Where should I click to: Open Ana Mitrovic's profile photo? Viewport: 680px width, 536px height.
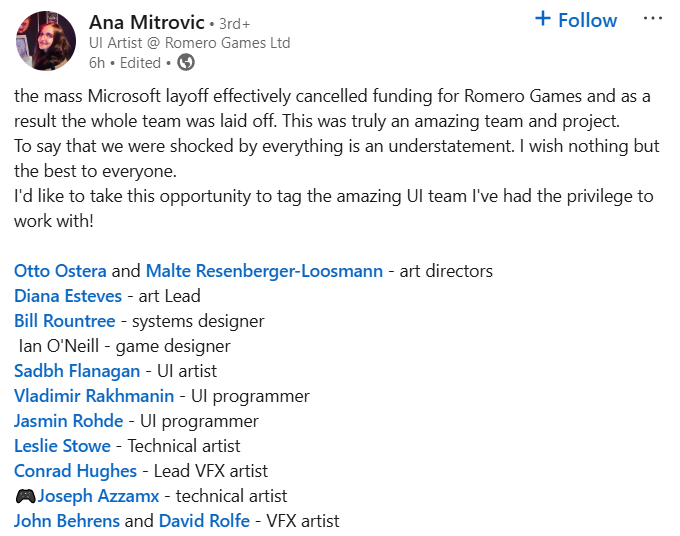44,42
